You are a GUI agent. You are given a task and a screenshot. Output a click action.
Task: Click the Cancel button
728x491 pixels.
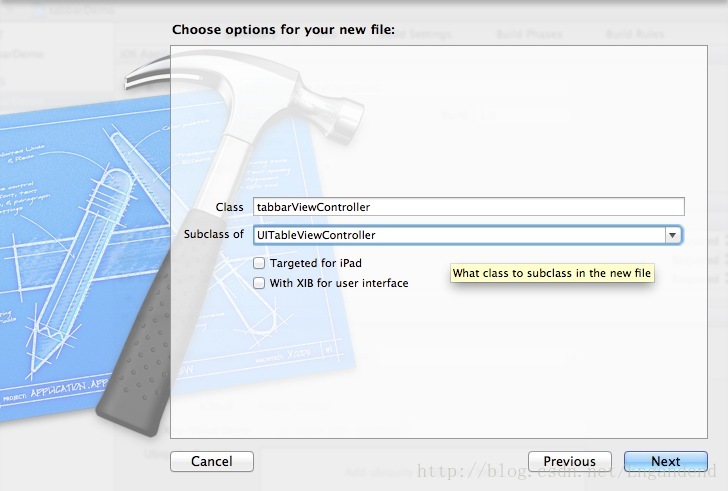coord(212,461)
